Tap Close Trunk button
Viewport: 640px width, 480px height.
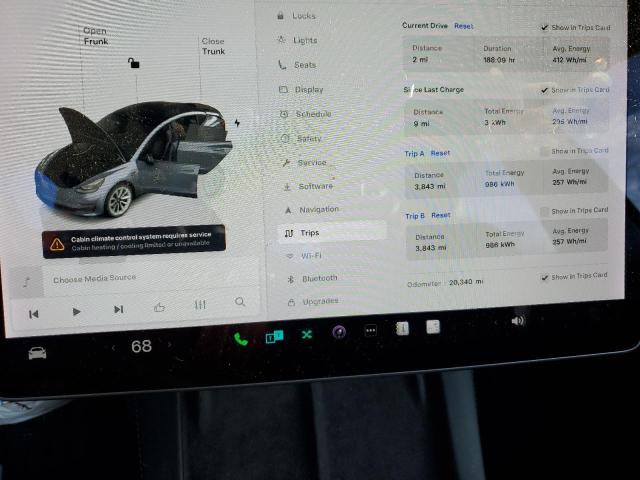213,46
